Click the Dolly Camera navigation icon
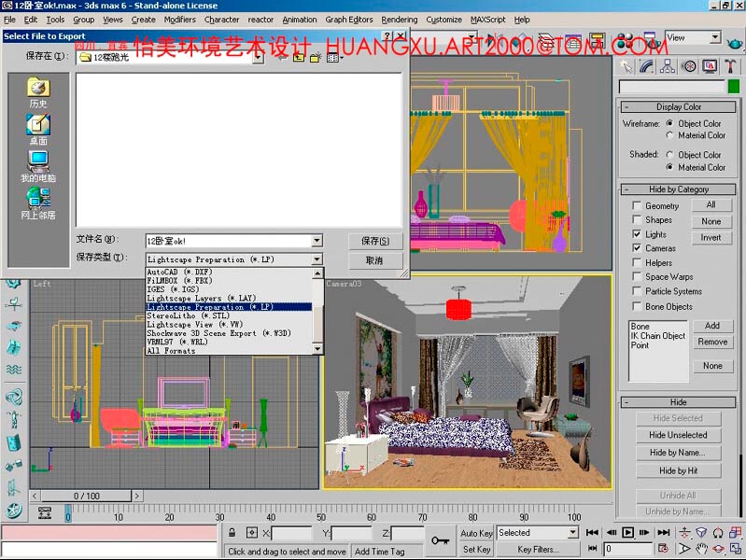The width and height of the screenshot is (746, 560). pyautogui.click(x=684, y=532)
